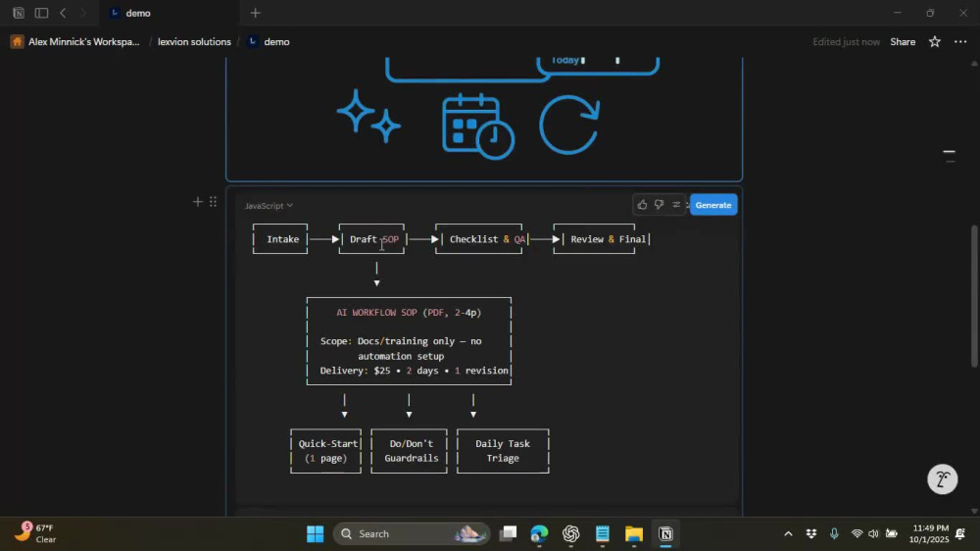Open the Alex Minnick's Workspace breadcrumb
Viewport: 980px width, 551px height.
coord(75,42)
